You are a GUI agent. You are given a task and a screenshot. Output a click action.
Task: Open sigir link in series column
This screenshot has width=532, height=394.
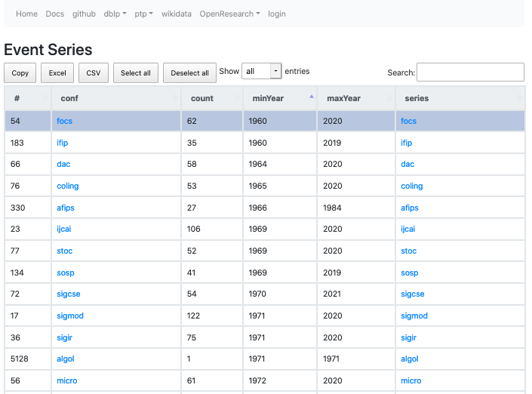point(408,337)
